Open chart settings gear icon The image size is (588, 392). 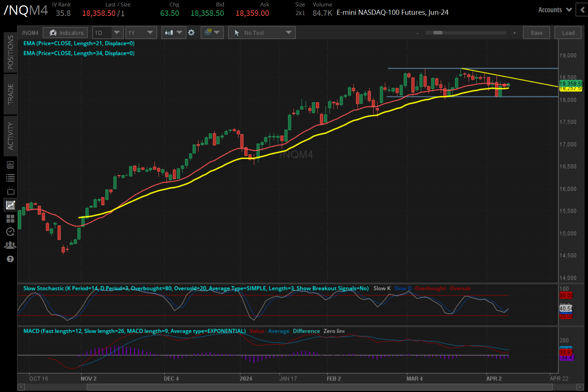[191, 33]
